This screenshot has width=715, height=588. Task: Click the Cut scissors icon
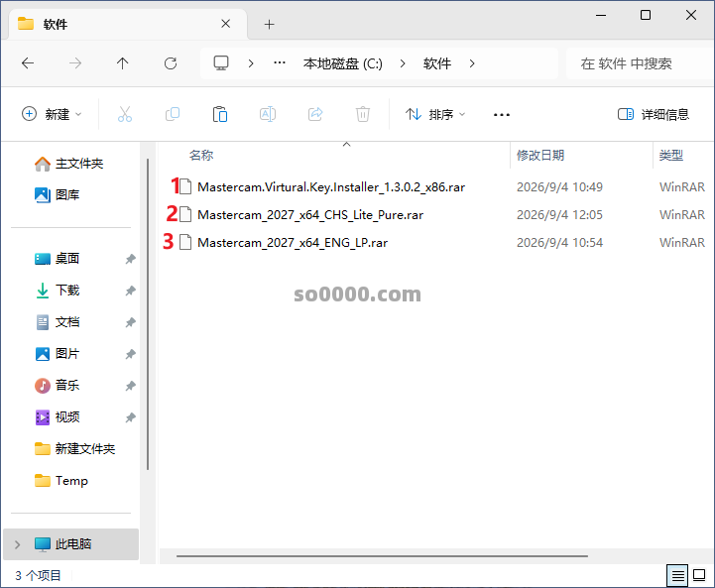125,114
